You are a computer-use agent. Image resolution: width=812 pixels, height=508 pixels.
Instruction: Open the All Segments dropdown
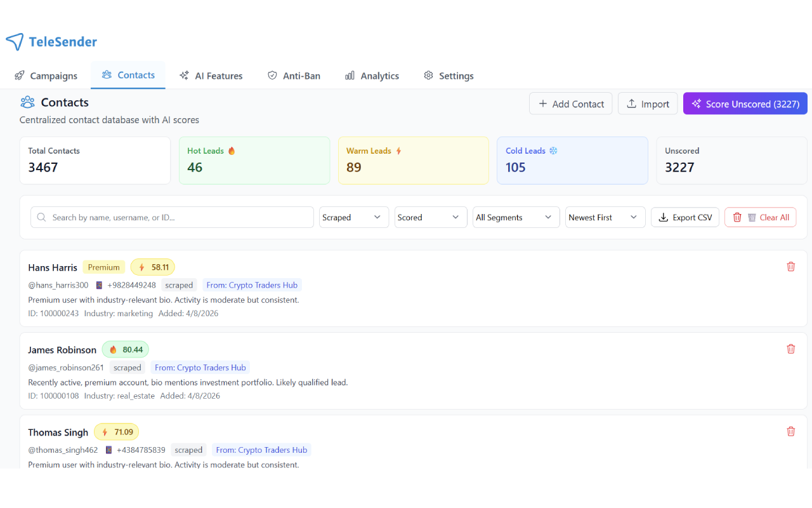pyautogui.click(x=516, y=217)
